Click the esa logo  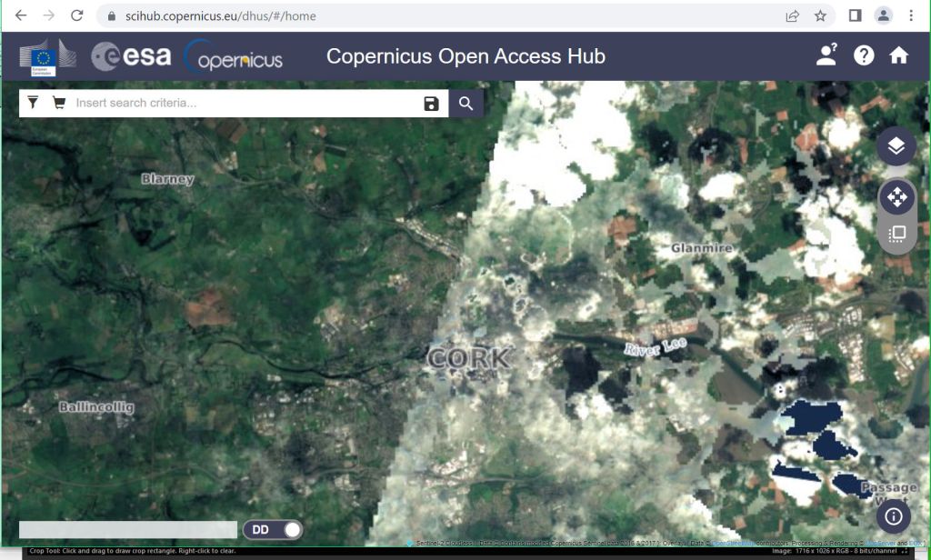[x=131, y=56]
